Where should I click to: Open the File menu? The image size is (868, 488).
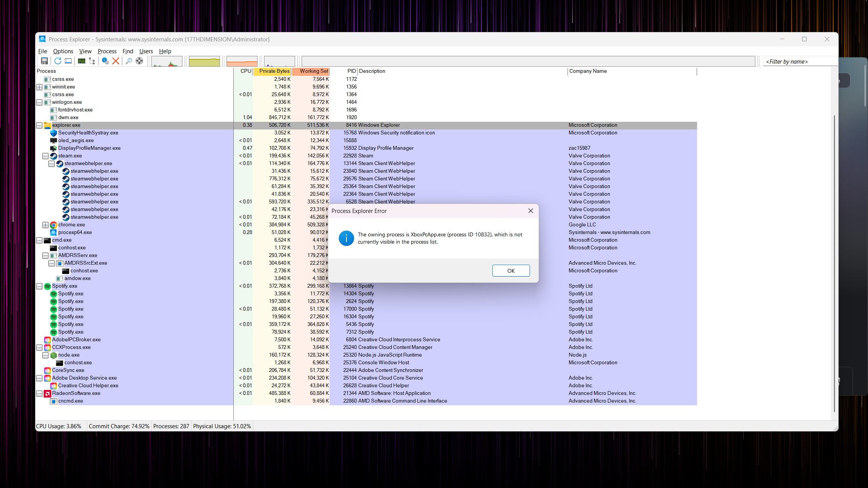point(43,51)
